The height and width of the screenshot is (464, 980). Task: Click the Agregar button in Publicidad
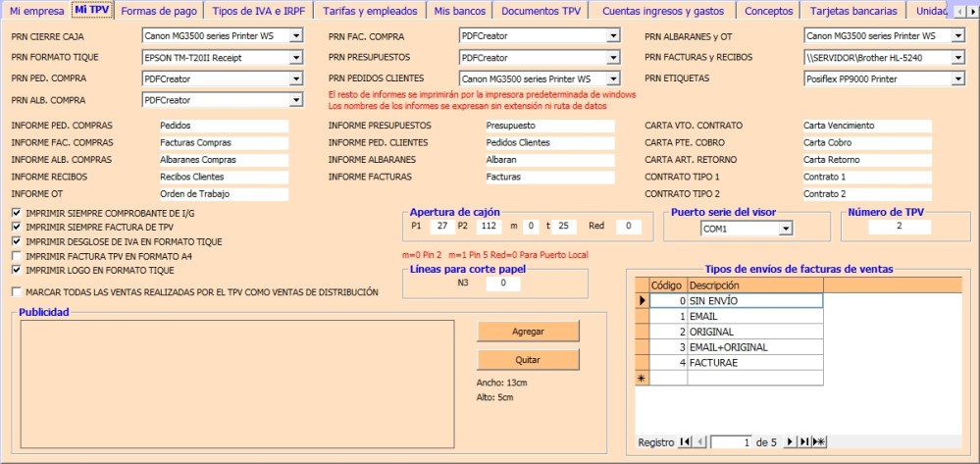coord(528,332)
